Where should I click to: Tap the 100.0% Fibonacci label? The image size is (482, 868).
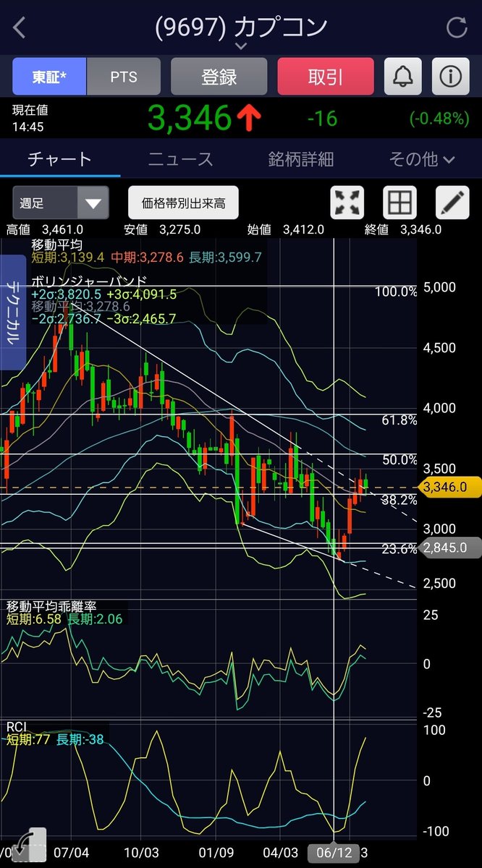397,292
